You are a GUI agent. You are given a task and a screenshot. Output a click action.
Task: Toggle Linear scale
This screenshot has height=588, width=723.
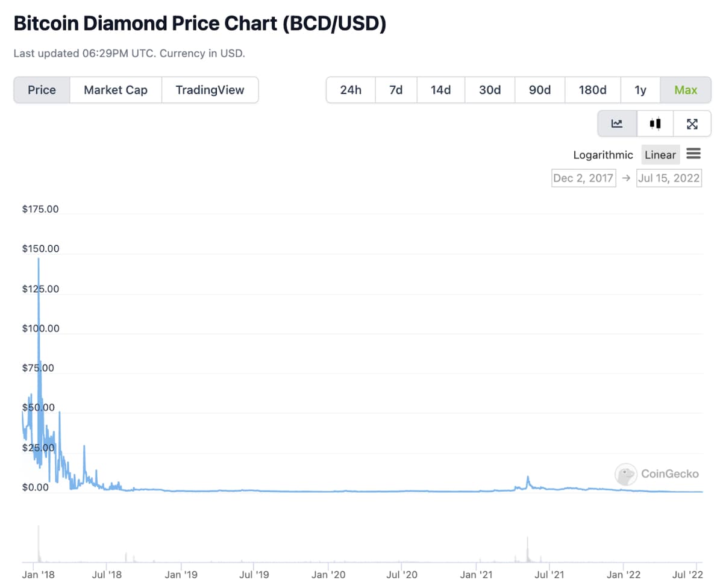(660, 155)
